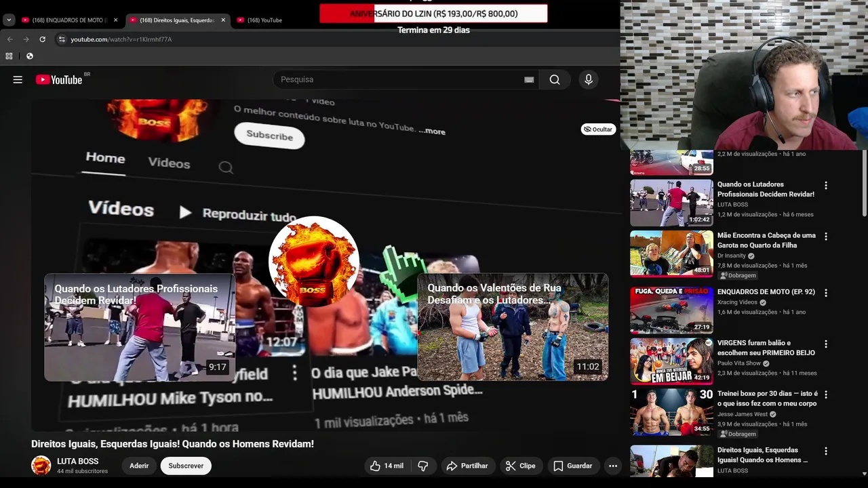Click Jesse James West channel name
The image size is (868, 488).
pos(743,414)
